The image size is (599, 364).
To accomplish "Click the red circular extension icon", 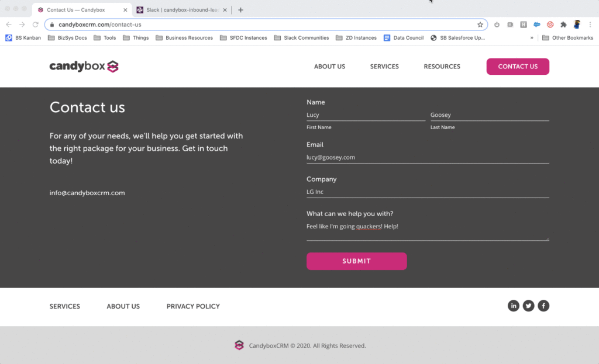I will 550,25.
